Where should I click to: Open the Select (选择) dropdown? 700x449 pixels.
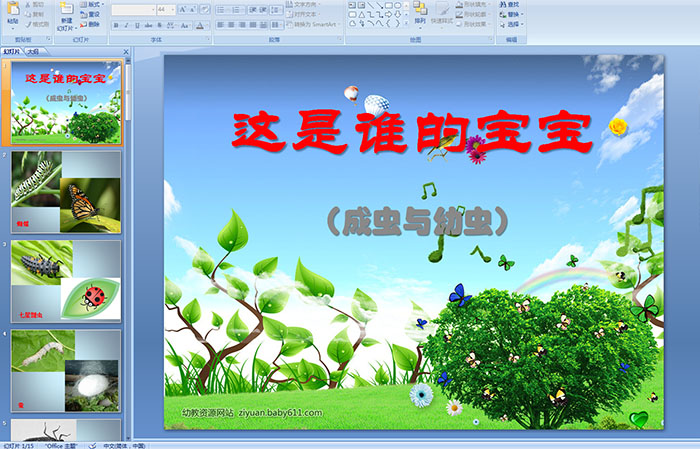512,24
